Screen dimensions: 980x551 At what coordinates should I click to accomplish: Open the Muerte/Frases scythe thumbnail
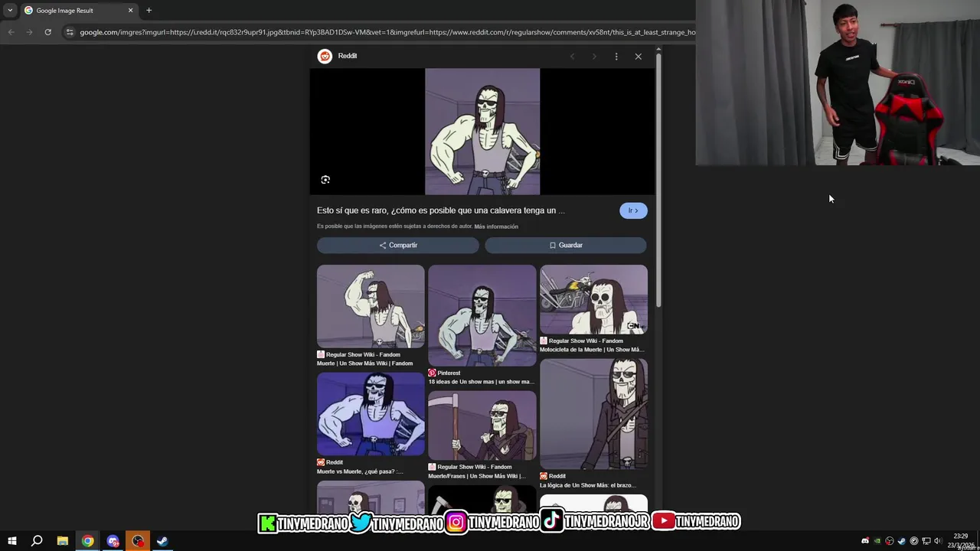[482, 425]
